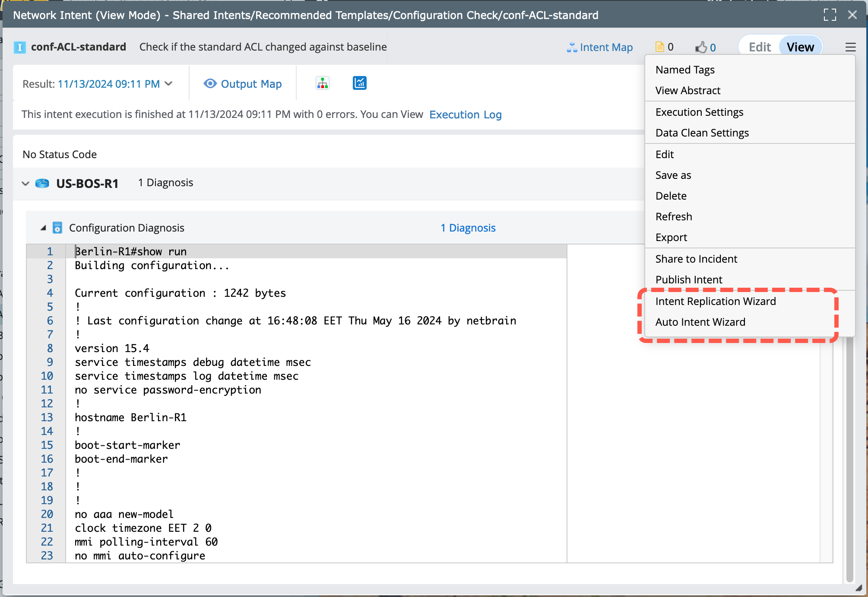Collapse the Configuration Diagnosis triangle
868x597 pixels.
tap(43, 228)
